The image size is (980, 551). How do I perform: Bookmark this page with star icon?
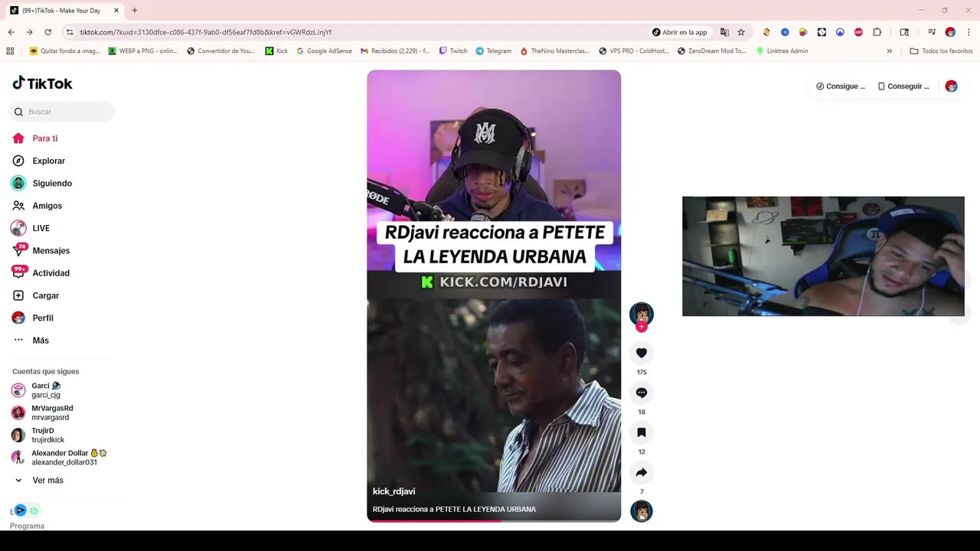click(x=741, y=32)
